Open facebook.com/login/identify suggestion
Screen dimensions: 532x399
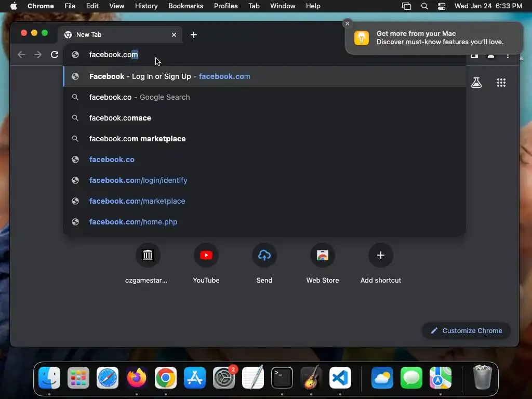click(x=264, y=180)
